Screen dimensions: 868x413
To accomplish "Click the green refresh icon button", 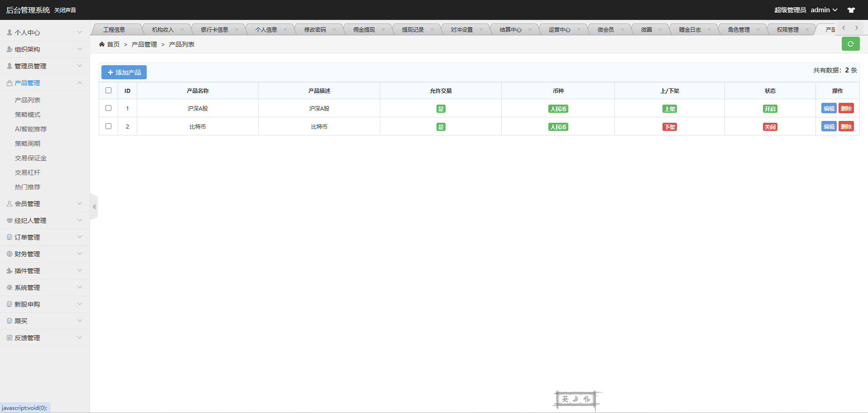I will [850, 44].
